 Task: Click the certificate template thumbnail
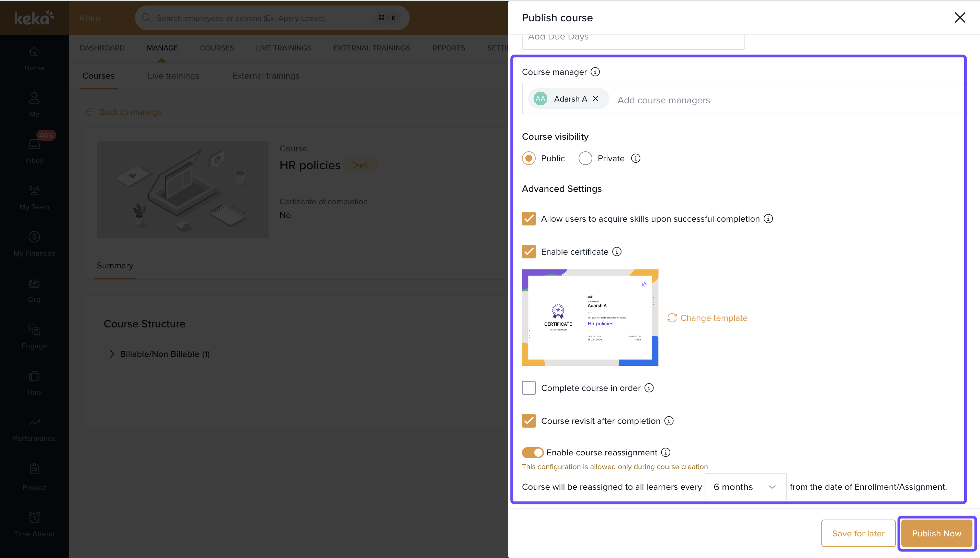tap(590, 317)
